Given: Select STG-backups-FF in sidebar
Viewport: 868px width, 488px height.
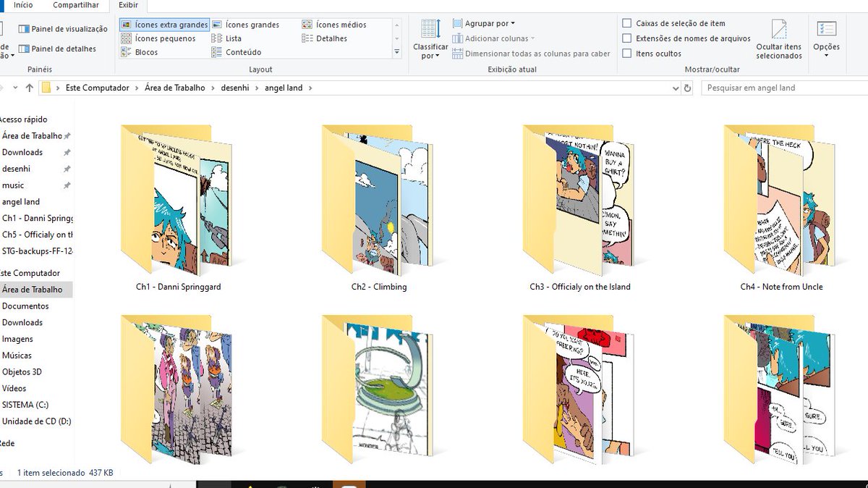Looking at the screenshot, I should point(38,251).
